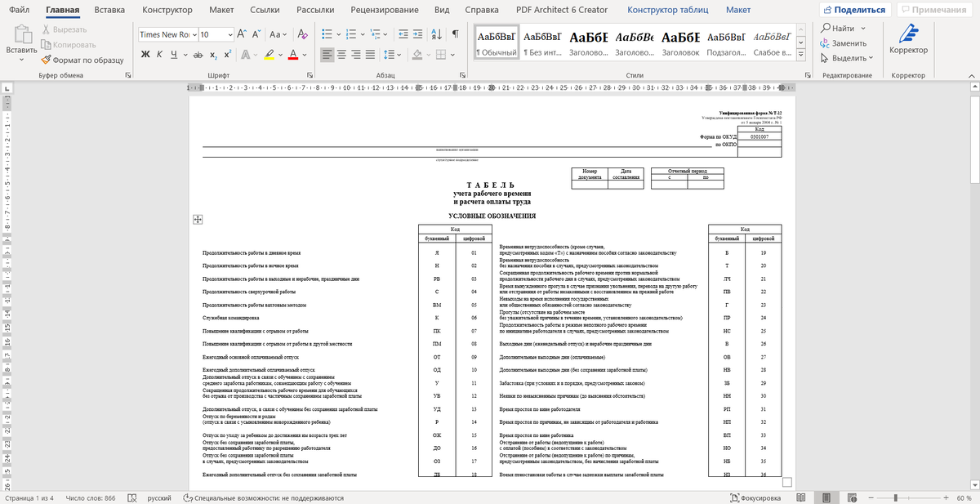The image size is (980, 504).
Task: Open the Корректор (Editor) tool
Action: (908, 39)
